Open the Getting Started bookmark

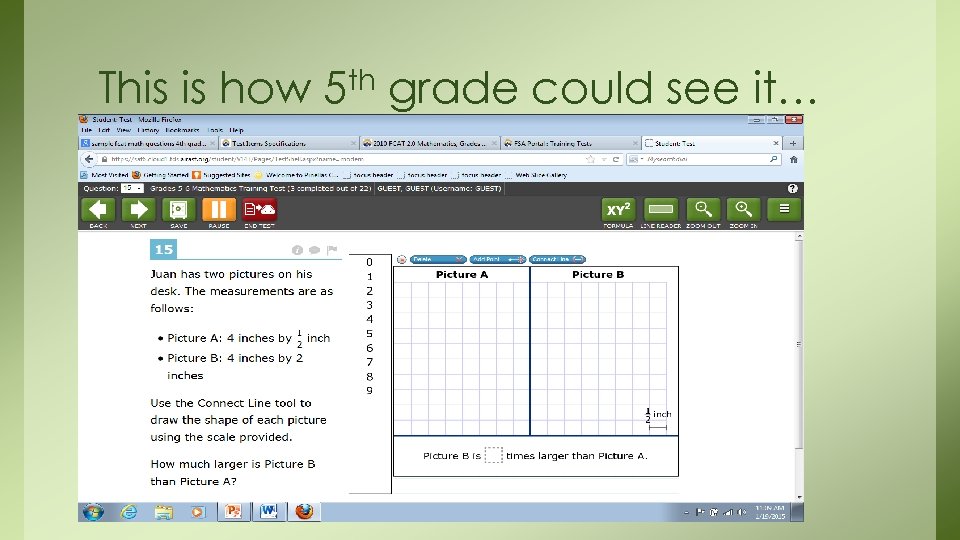160,175
